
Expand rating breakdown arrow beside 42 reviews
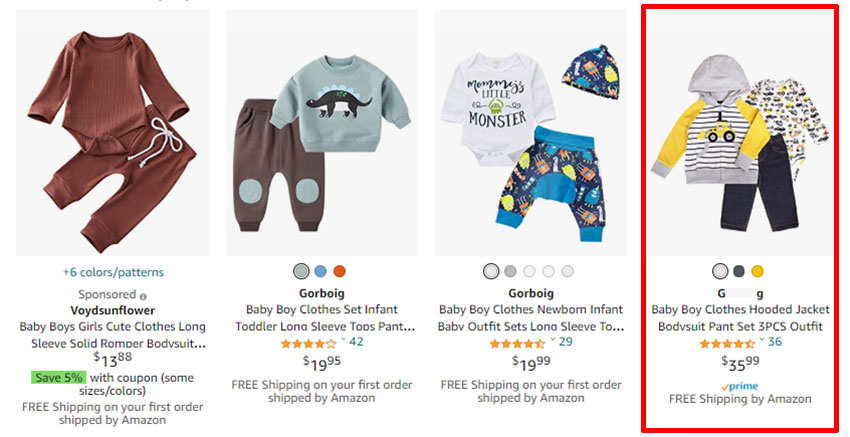[342, 341]
